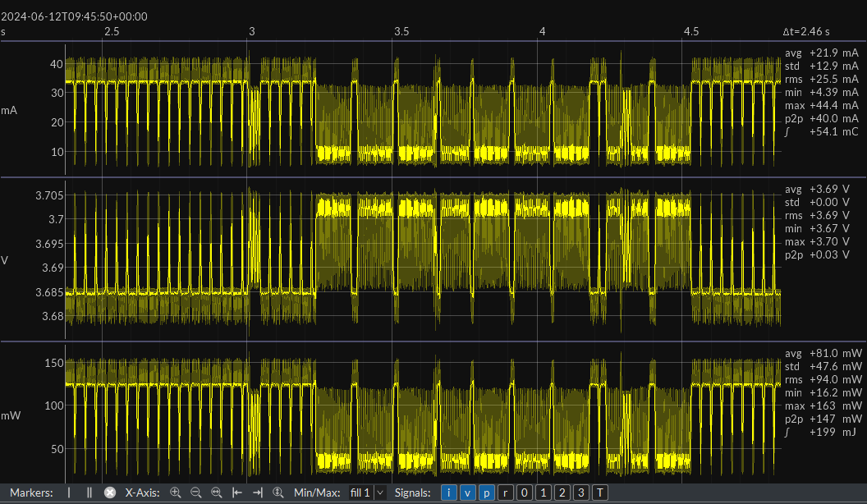Click the 4.5 tick on the time axis
The width and height of the screenshot is (867, 504).
pos(691,31)
